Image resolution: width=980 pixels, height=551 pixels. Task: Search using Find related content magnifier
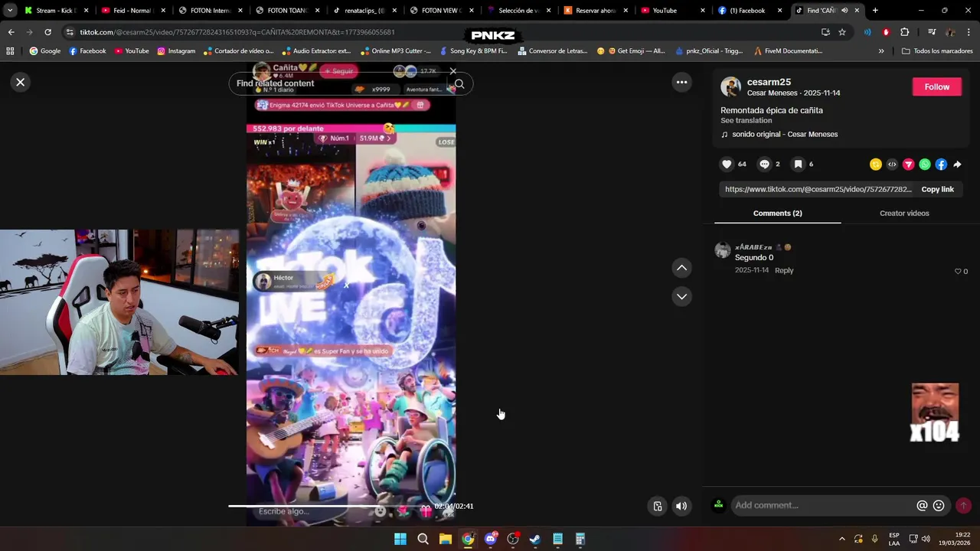(459, 84)
